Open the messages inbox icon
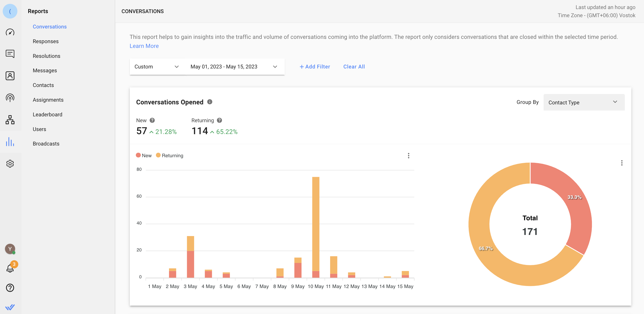This screenshot has width=644, height=314. coord(10,54)
